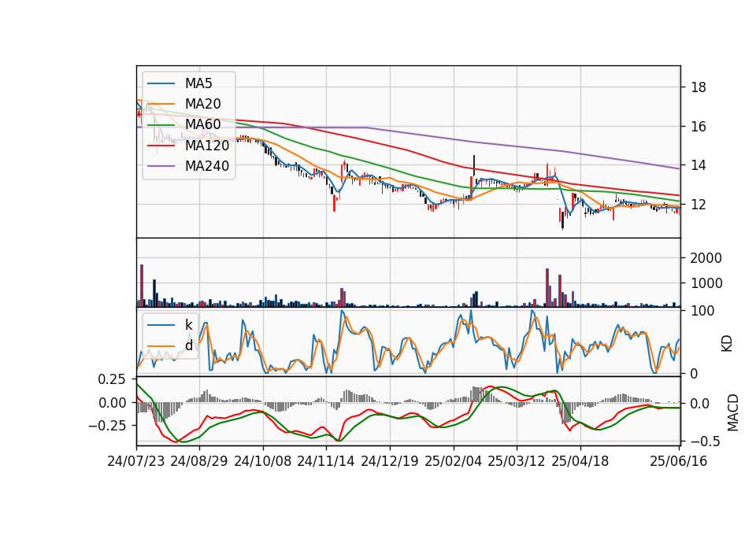Image resolution: width=756 pixels, height=543 pixels.
Task: Click the MA5 legend label
Action: pyautogui.click(x=198, y=83)
